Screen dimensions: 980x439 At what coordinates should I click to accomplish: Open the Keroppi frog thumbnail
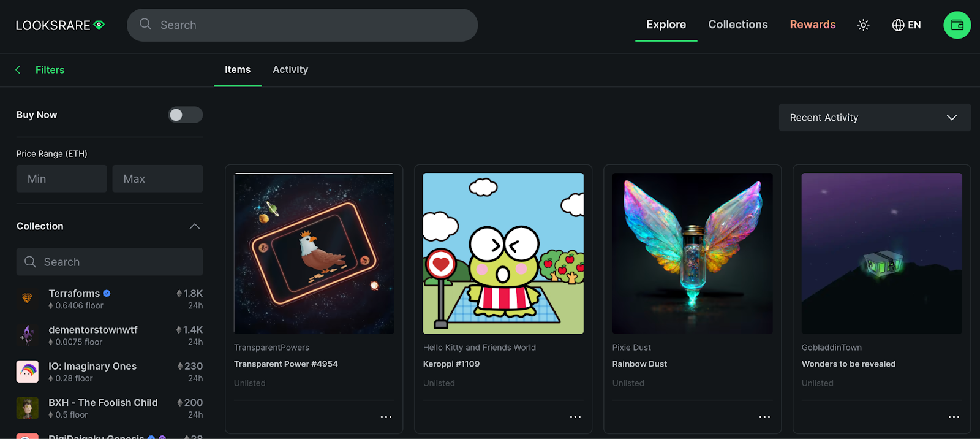(503, 253)
